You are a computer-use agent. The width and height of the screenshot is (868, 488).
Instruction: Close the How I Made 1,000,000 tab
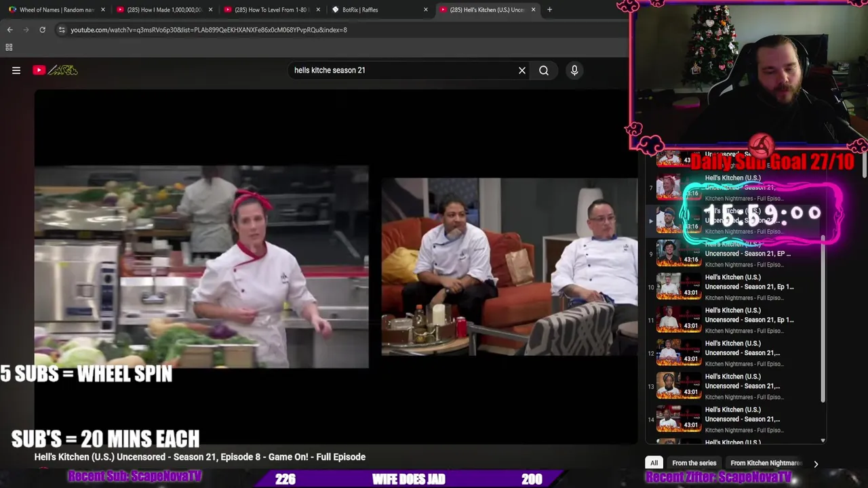pos(211,9)
